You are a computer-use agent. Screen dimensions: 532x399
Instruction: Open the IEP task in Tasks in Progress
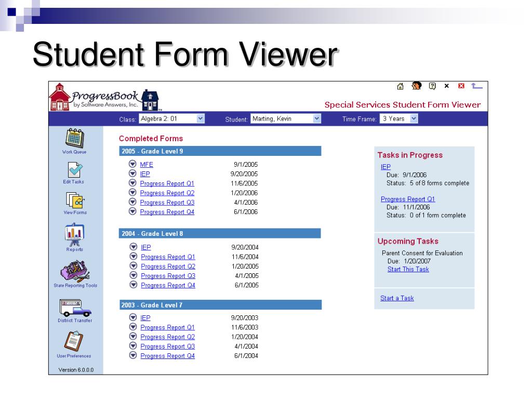[x=386, y=167]
